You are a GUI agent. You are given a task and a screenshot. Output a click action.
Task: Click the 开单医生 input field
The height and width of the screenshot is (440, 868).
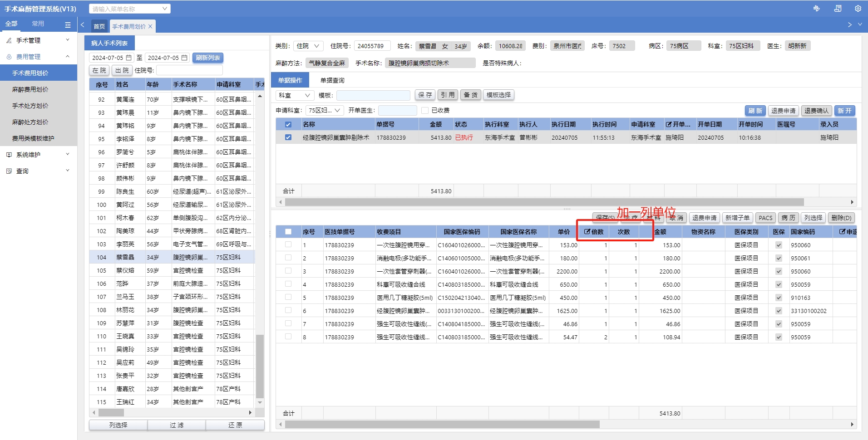(397, 110)
